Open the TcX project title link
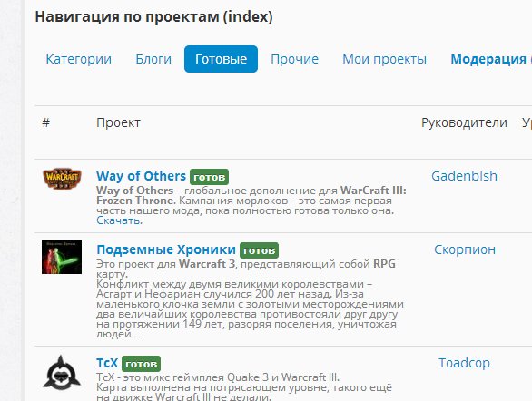 pos(107,363)
